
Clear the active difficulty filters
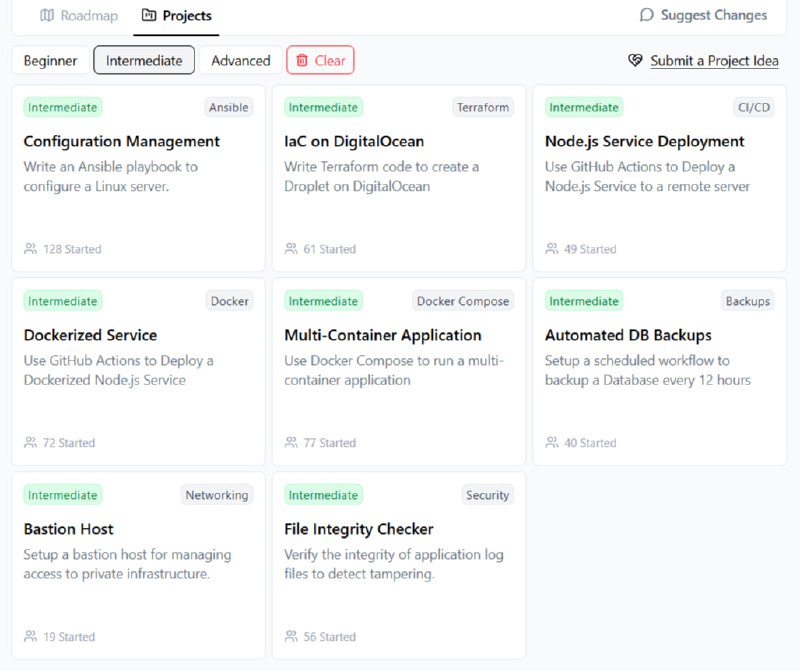(320, 60)
